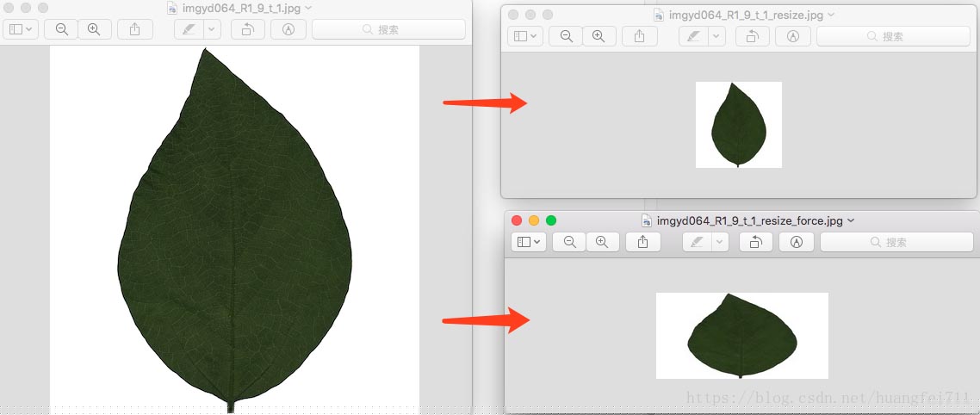Click search field in resize_force.jpg window
Image resolution: width=980 pixels, height=415 pixels.
click(896, 242)
